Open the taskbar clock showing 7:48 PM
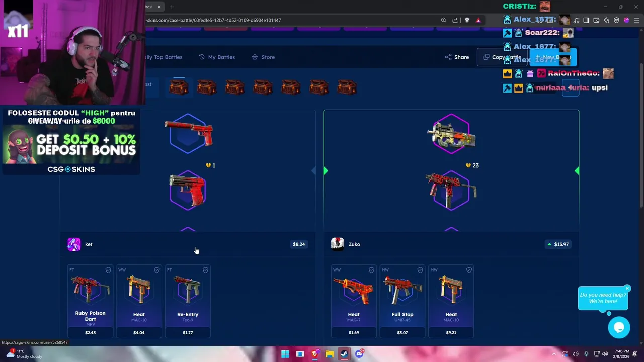644x362 pixels. 622,354
